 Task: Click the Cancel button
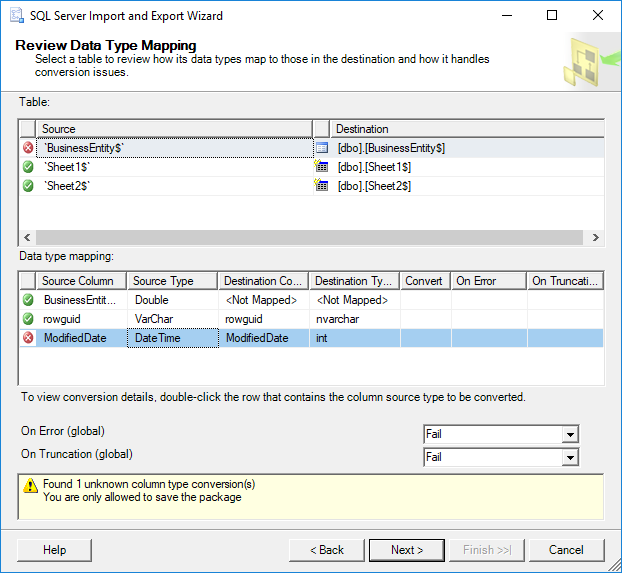pyautogui.click(x=566, y=550)
